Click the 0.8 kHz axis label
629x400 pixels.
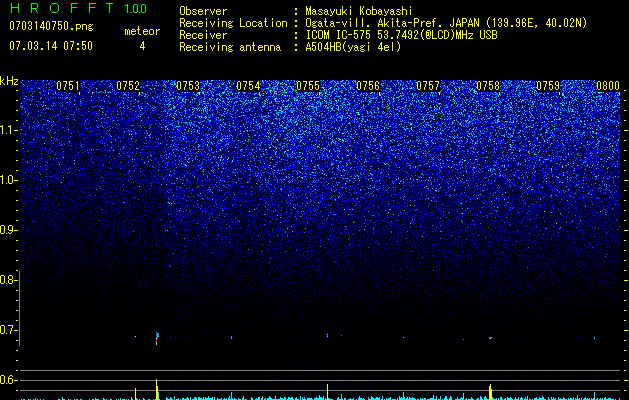point(7,280)
